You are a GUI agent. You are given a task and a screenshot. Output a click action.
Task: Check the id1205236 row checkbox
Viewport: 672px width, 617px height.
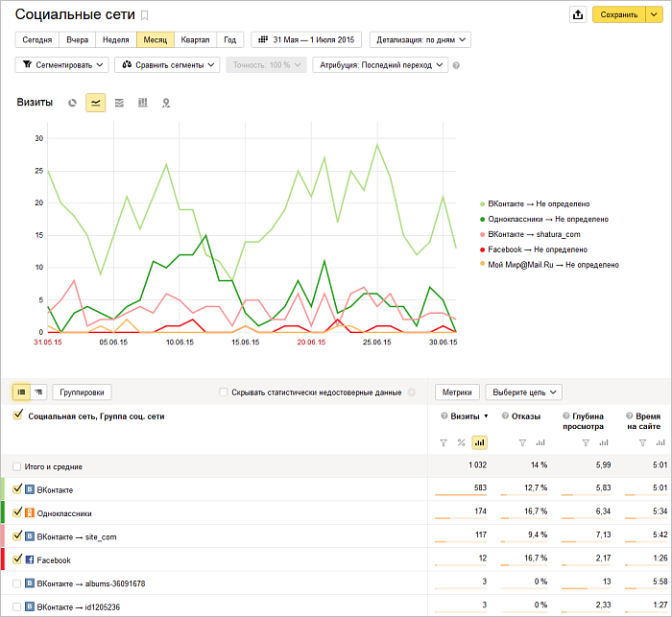(x=16, y=607)
